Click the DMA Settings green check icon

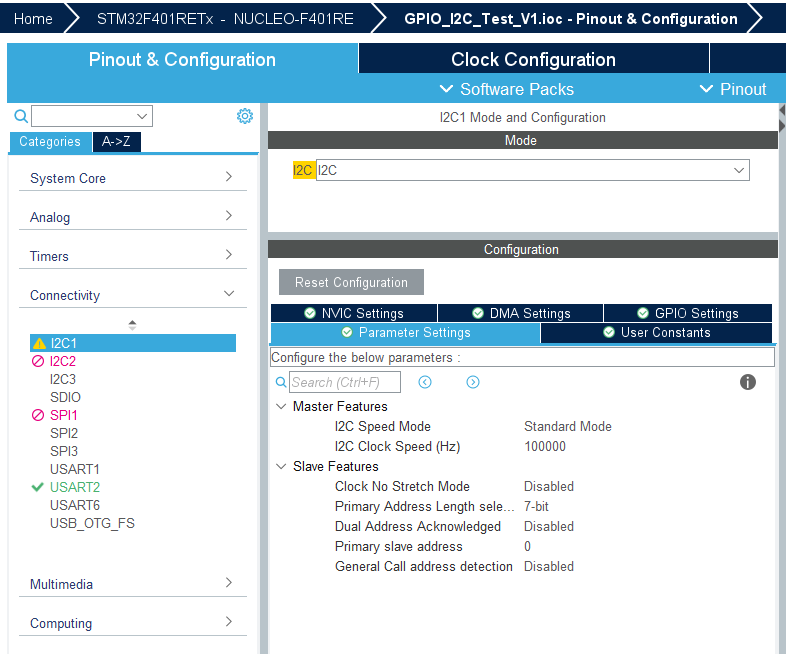(478, 313)
